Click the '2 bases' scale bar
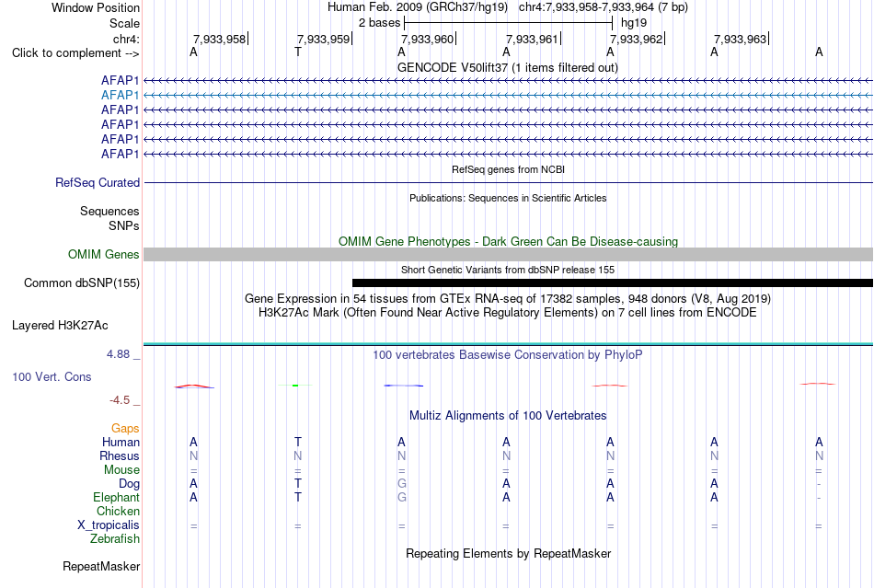 coord(509,23)
